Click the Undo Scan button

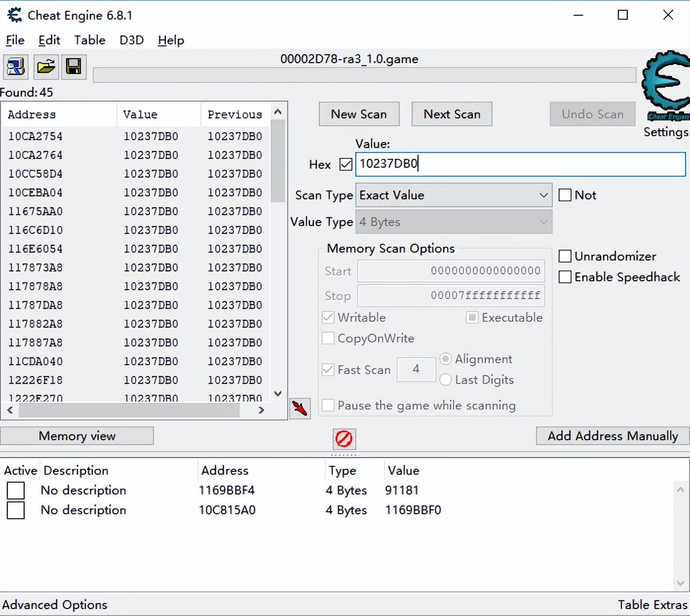(x=593, y=114)
